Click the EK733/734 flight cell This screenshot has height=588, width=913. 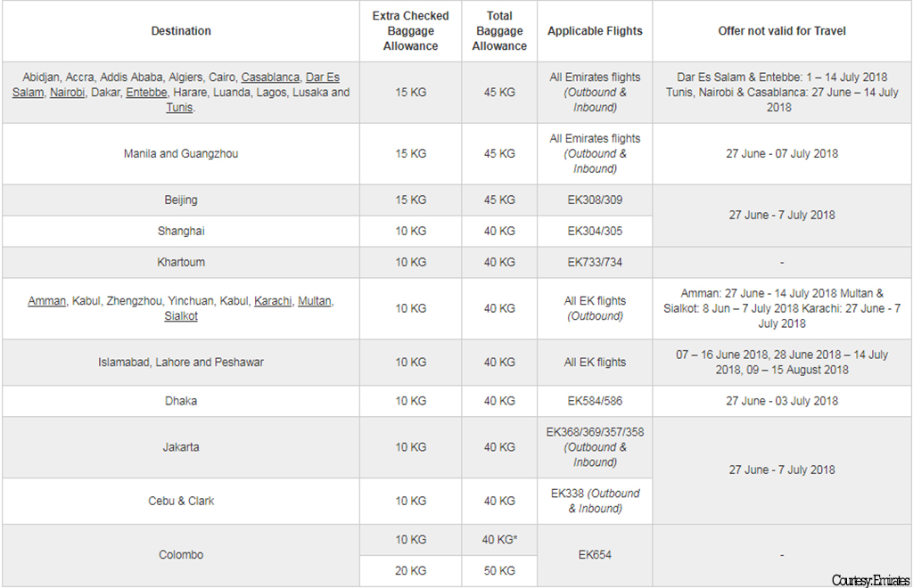coord(595,263)
